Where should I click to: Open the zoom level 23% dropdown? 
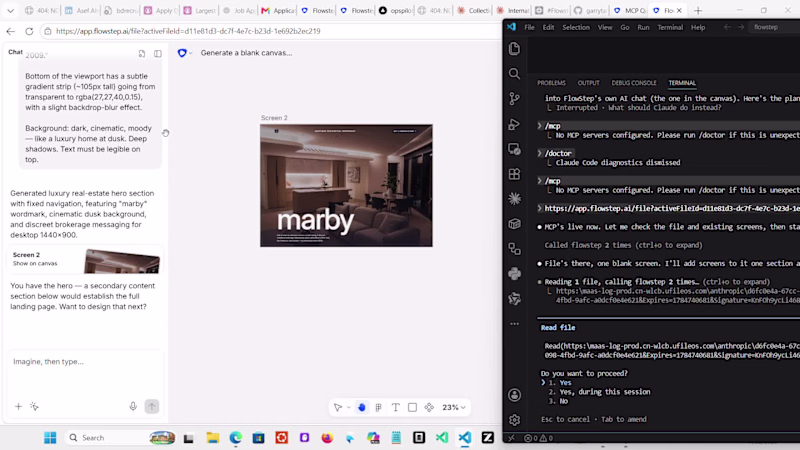454,407
